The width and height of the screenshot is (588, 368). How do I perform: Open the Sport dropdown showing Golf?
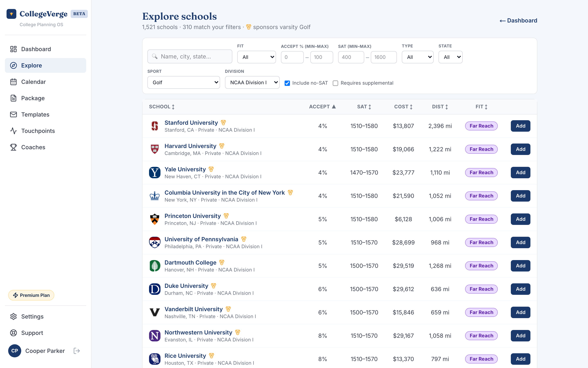pyautogui.click(x=184, y=83)
